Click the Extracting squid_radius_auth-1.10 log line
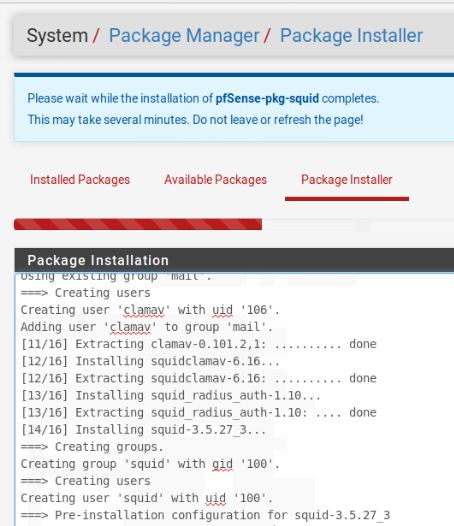The width and height of the screenshot is (454, 526). click(x=199, y=413)
